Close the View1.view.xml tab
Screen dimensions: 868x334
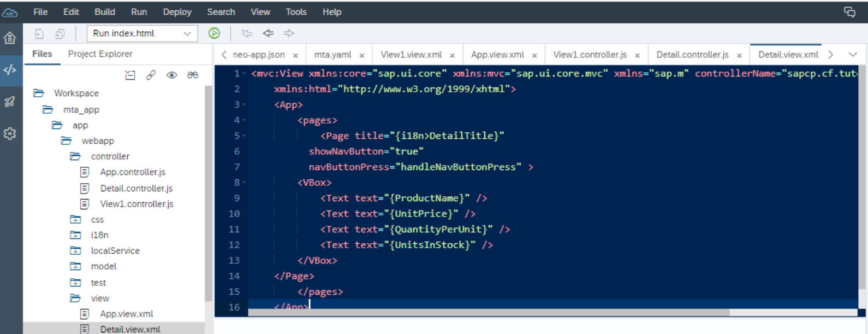point(452,55)
